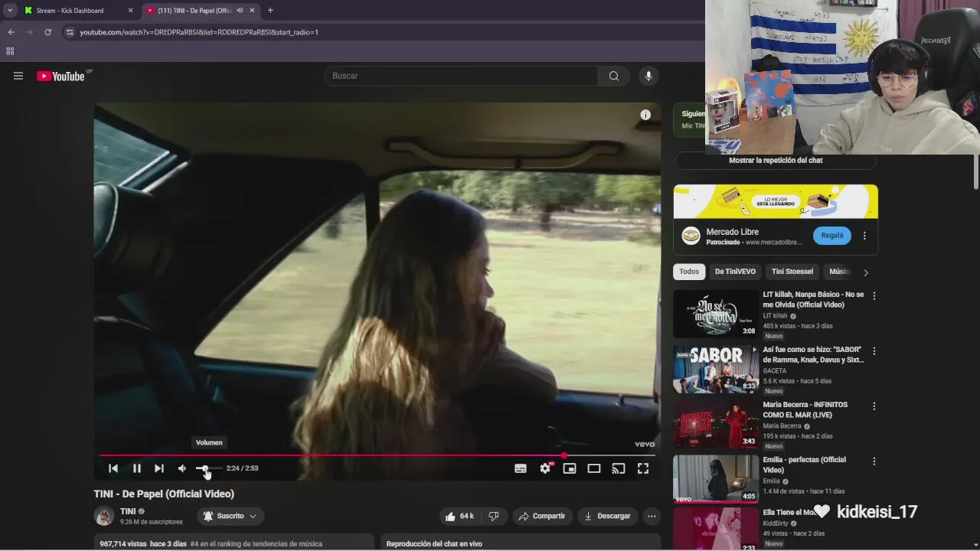
Task: Open LIT killah channel name link
Action: pyautogui.click(x=775, y=316)
